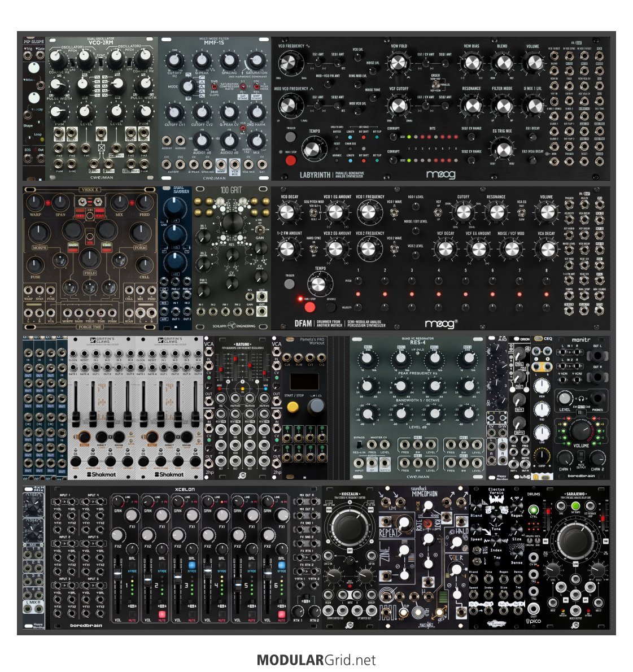This screenshot has width=633, height=672.
Task: Click the VOLUME knob on DFAM
Action: [x=547, y=212]
